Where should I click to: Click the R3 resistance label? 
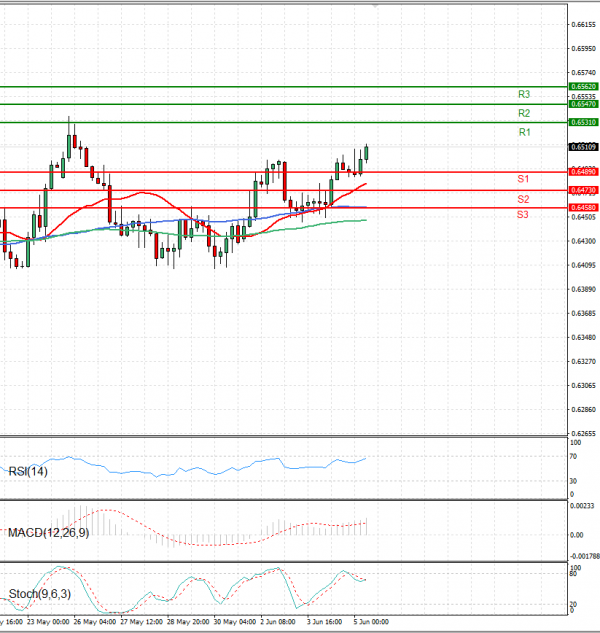524,94
